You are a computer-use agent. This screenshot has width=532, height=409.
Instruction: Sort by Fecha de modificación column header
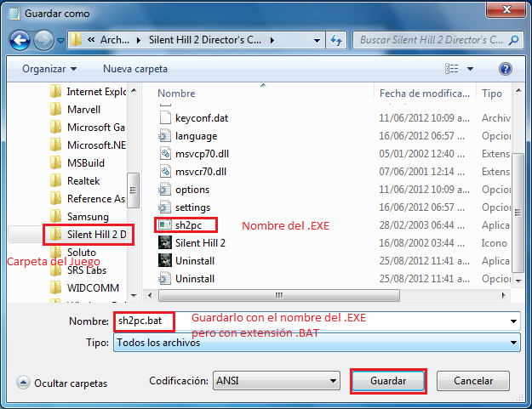point(425,94)
